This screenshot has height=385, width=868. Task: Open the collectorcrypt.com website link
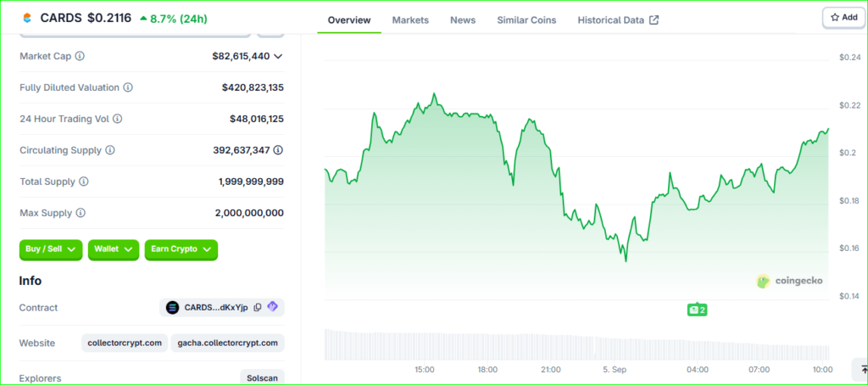point(124,343)
